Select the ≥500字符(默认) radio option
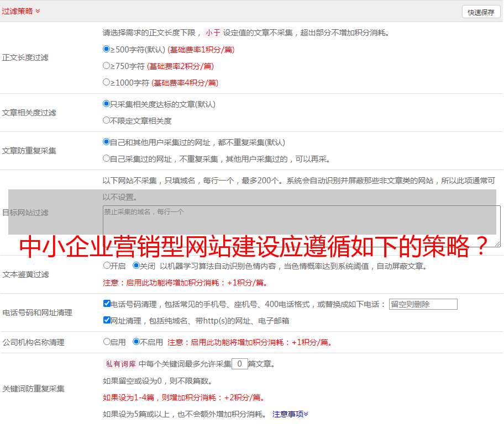The width and height of the screenshot is (504, 424). click(x=107, y=49)
